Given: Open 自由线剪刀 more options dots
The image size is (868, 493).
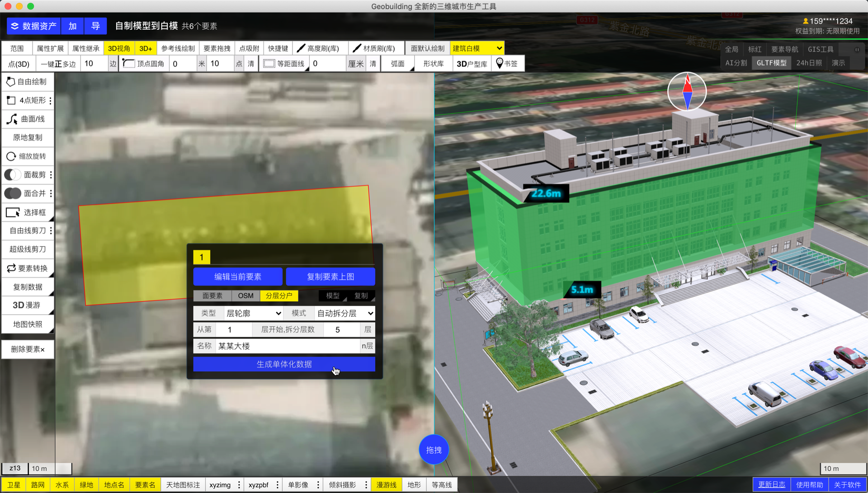Looking at the screenshot, I should [x=51, y=231].
